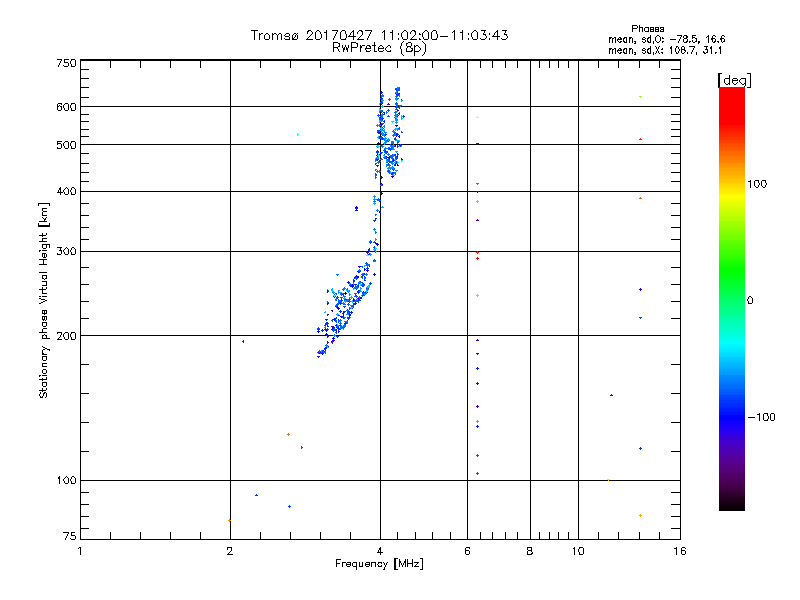Viewport: 800px width, 600px height.
Task: Click the '600' height axis tick label
Action: [x=66, y=107]
